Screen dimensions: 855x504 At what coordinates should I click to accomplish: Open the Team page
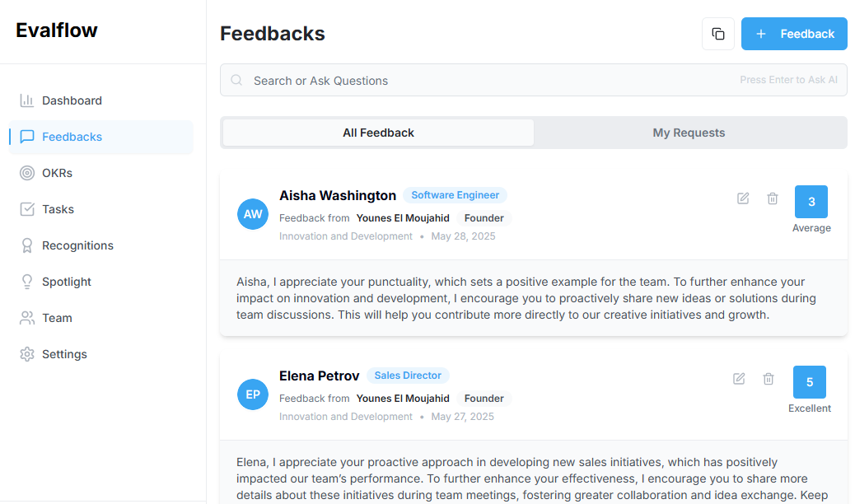tap(57, 318)
